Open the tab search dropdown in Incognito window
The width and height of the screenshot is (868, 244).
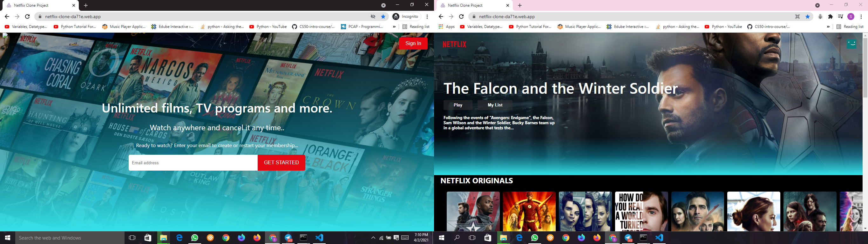[x=383, y=5]
